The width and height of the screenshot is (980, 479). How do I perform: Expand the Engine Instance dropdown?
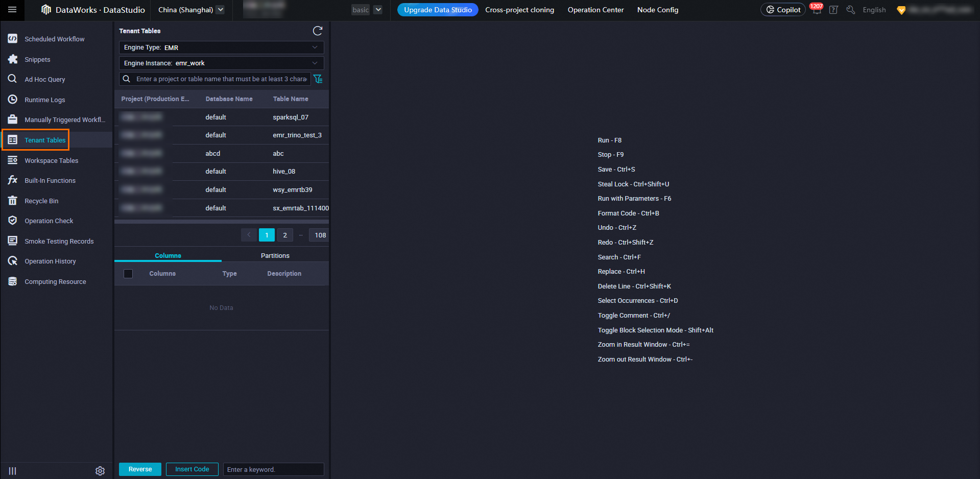(x=222, y=63)
